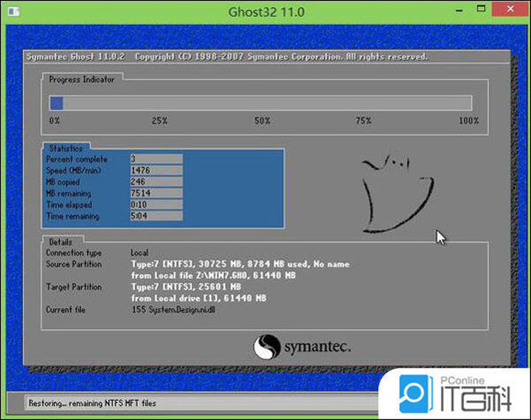The image size is (531, 420).
Task: Click current file '155 System.Design.ni.dll'
Action: [x=173, y=309]
